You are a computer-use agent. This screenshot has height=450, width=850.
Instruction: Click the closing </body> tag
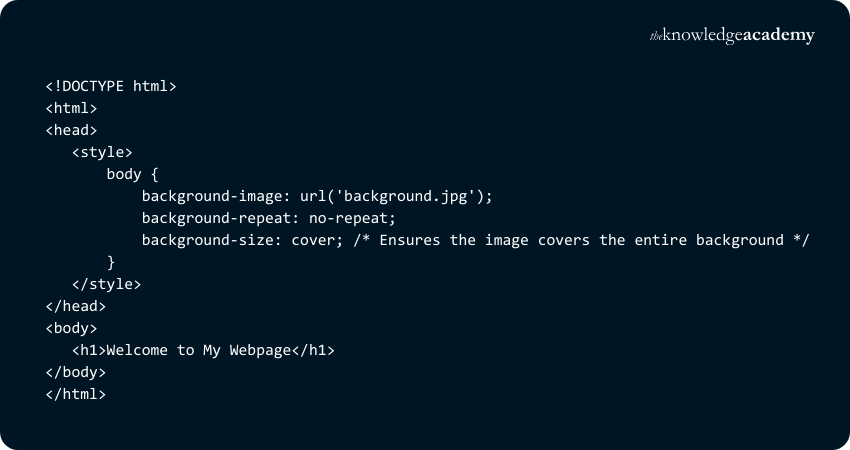75,372
